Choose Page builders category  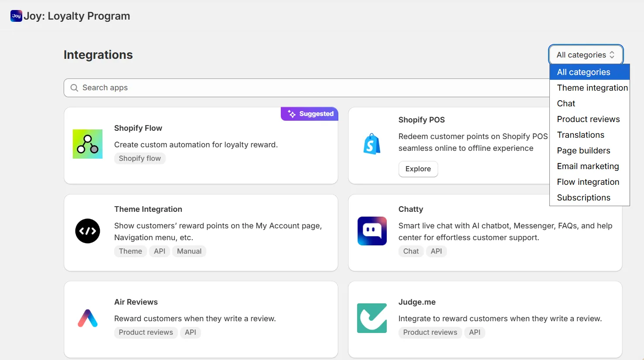point(589,150)
